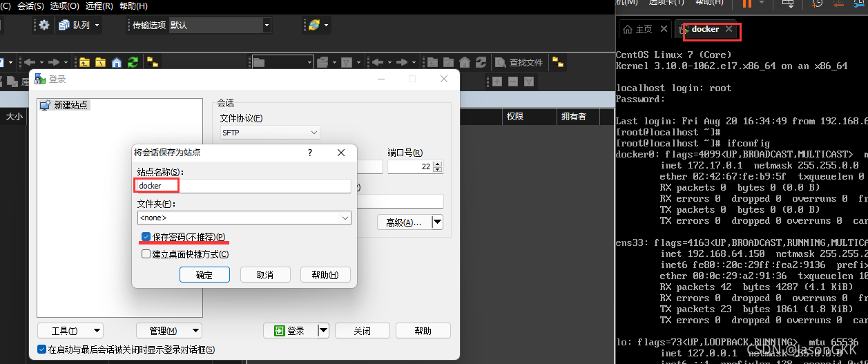Open the Remote (远程) menu

pos(99,5)
